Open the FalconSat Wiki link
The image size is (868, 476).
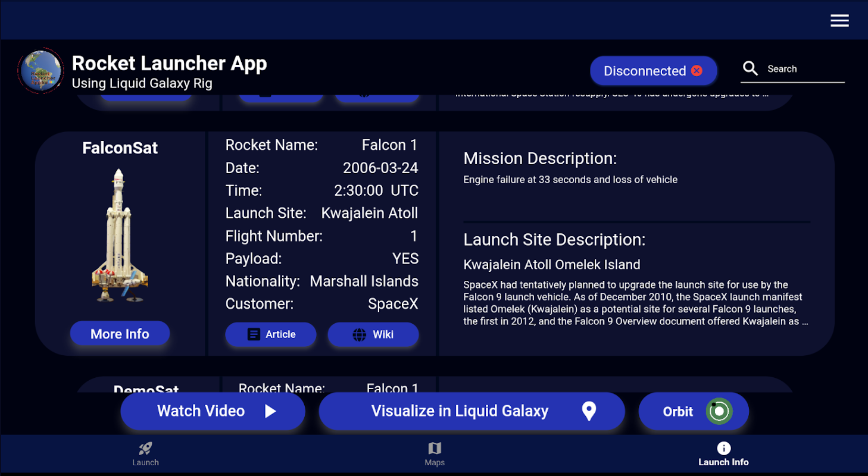373,334
